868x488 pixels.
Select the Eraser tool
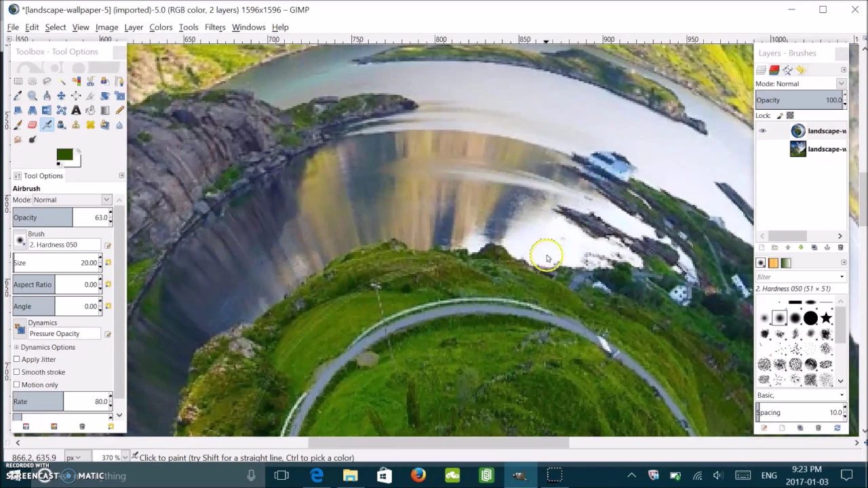(x=32, y=125)
